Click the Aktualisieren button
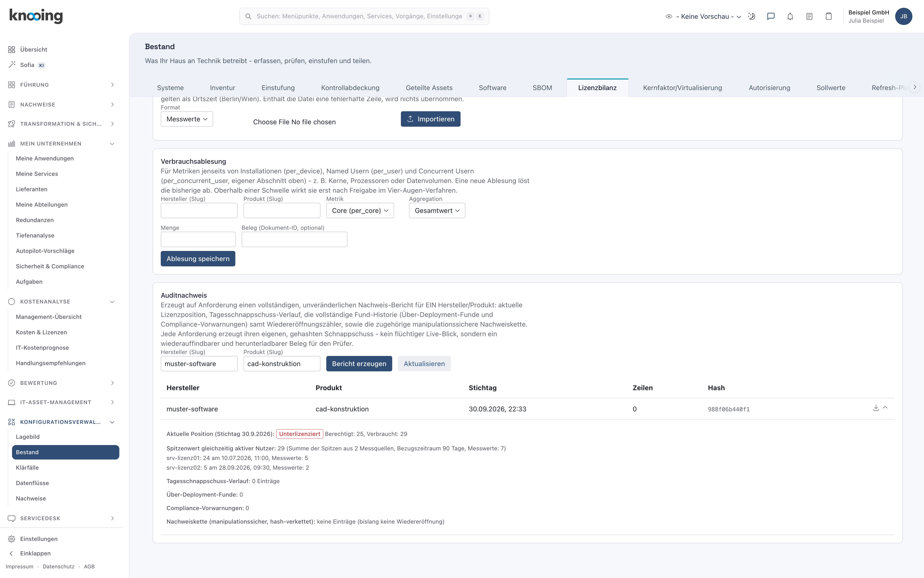The height and width of the screenshot is (578, 924). click(424, 364)
